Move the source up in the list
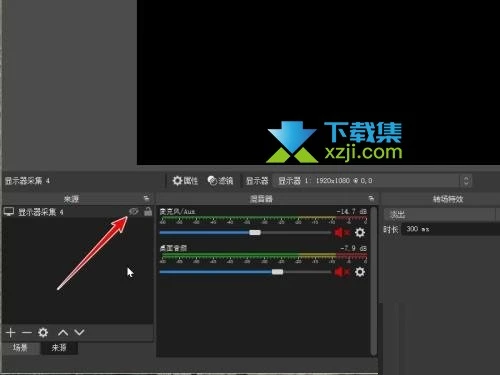Screen dimensions: 500x375 coord(63,332)
